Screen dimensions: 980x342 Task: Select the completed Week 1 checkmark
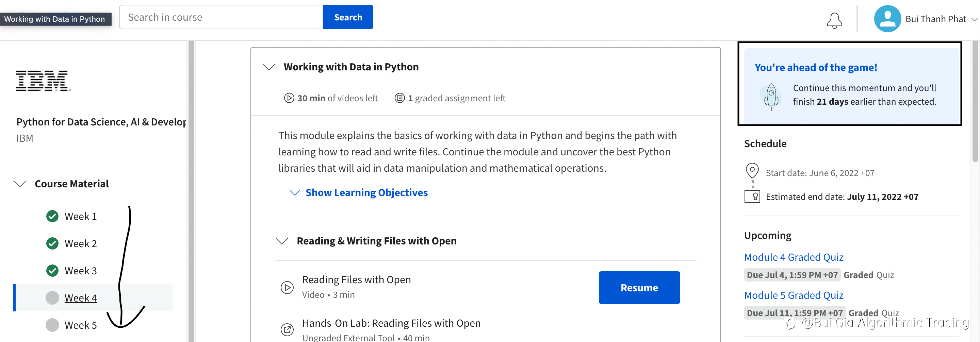(52, 216)
